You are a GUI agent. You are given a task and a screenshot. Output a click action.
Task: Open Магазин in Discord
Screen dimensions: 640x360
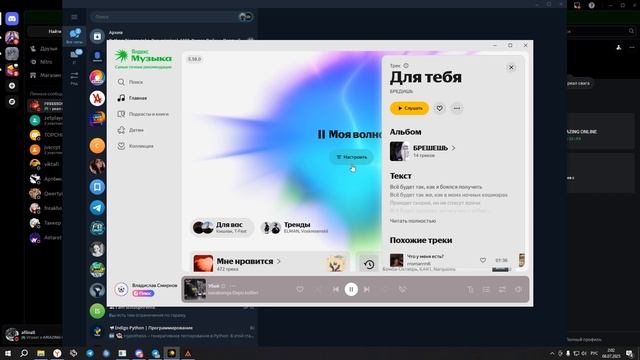45,75
